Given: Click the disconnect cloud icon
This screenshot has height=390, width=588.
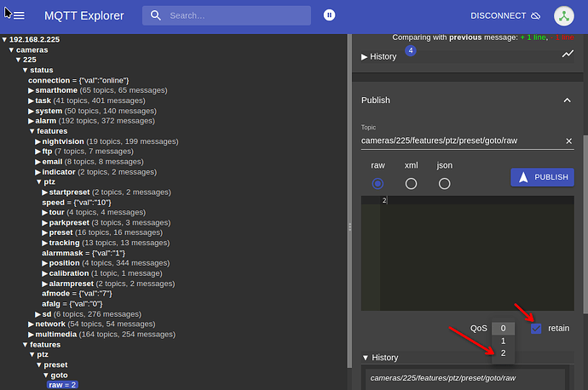Looking at the screenshot, I should [536, 15].
